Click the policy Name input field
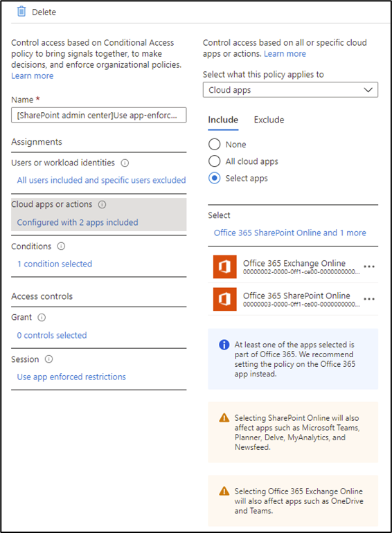Viewport: 392px width, 533px height. tap(98, 115)
